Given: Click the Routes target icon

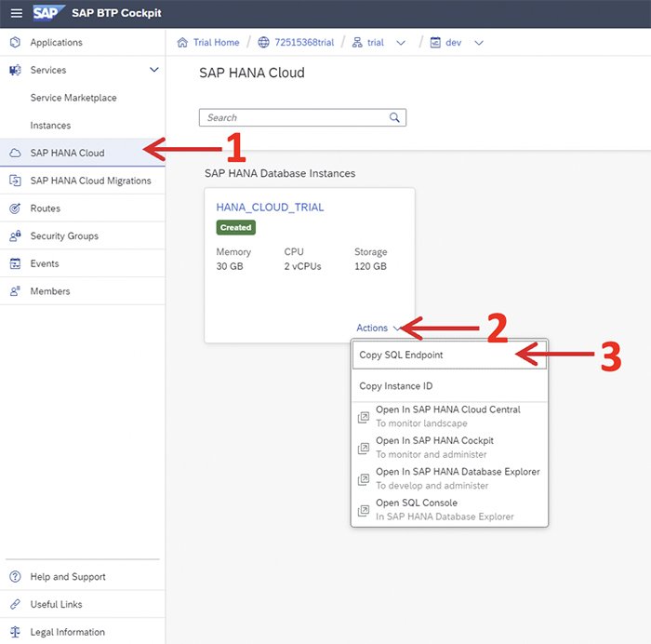Looking at the screenshot, I should pyautogui.click(x=15, y=208).
